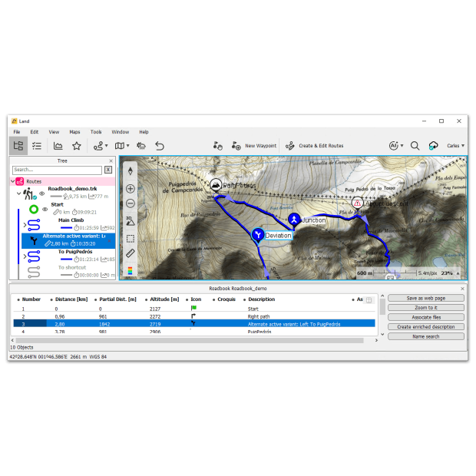Toggle visibility eye of Roadbook_demo.trk
476x476 pixels.
click(42, 193)
